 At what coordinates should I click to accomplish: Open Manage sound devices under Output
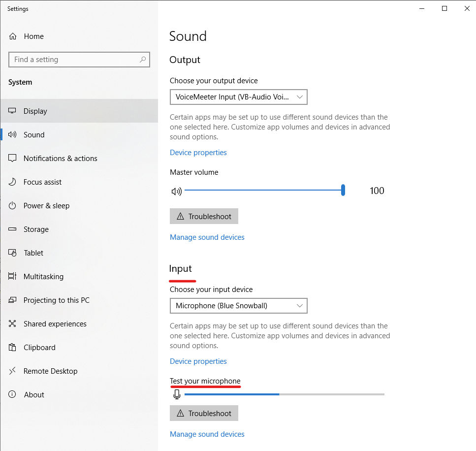[x=207, y=237]
